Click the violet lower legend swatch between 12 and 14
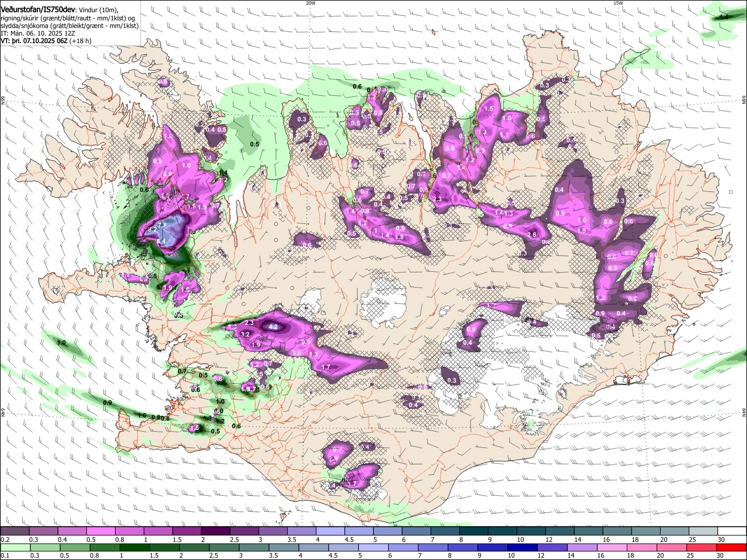Image resolution: width=747 pixels, height=560 pixels. pos(553,548)
